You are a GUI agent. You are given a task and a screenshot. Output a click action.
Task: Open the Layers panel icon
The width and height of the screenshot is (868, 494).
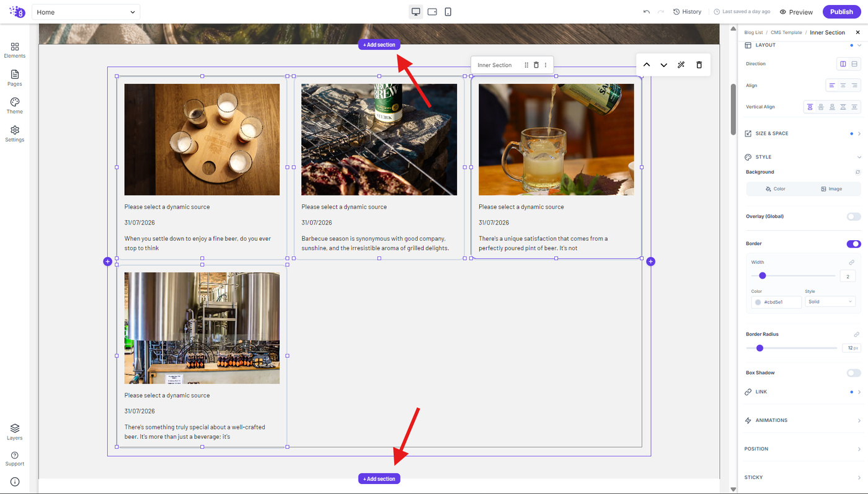coord(15,432)
